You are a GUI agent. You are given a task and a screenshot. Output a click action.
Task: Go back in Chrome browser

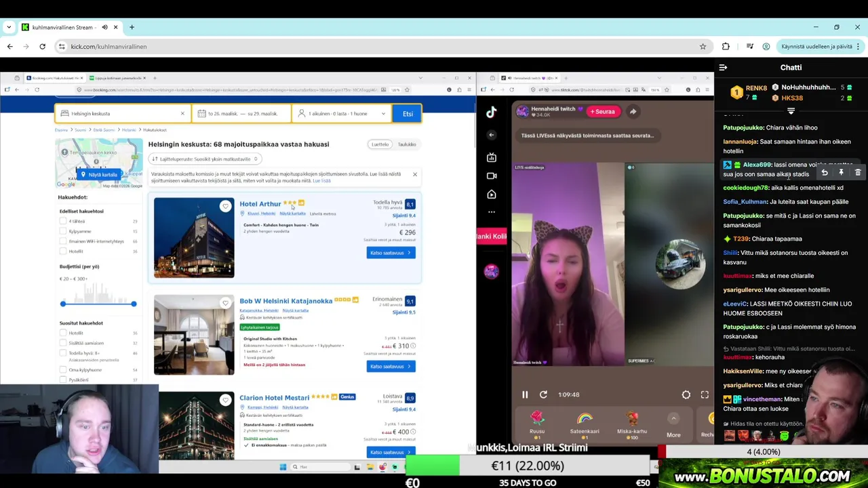pos(9,47)
